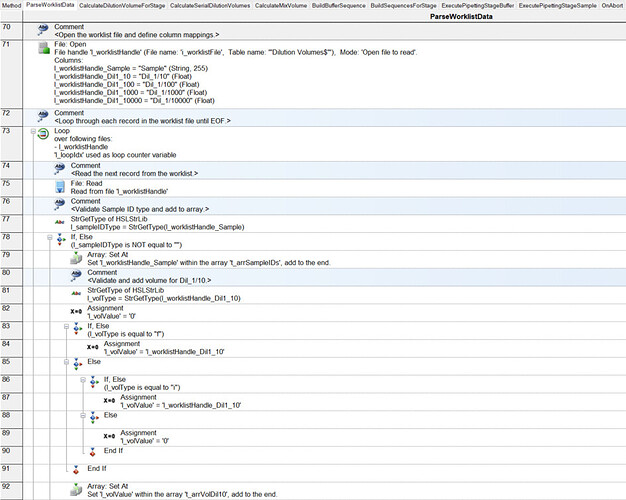Select the column line for Dil_1/10000
626x500 pixels.
[134, 101]
